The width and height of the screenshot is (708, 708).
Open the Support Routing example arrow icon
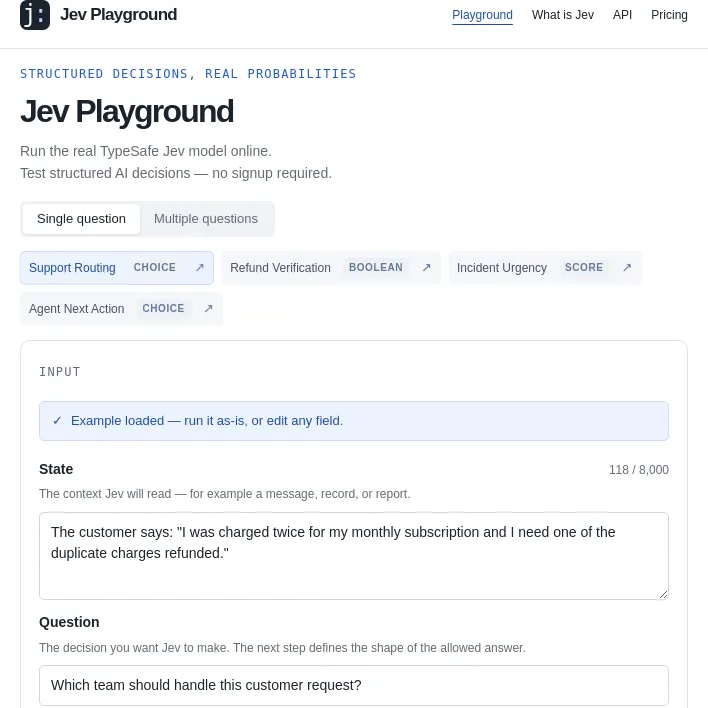click(x=200, y=268)
